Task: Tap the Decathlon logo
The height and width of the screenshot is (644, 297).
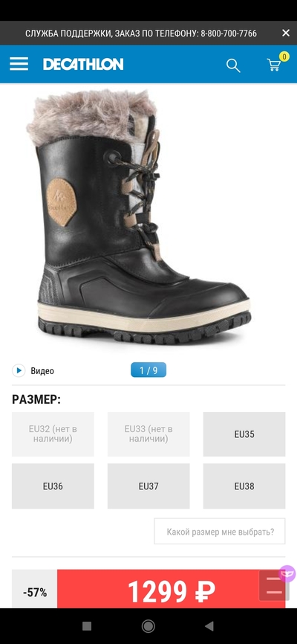Action: [83, 64]
